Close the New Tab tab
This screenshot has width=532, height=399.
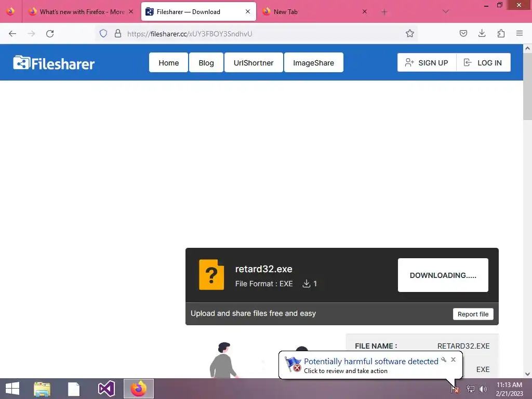click(364, 11)
